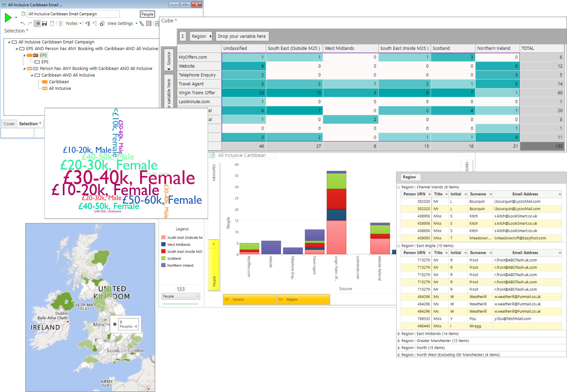Run the selection with the green play button
567x392 pixels.
click(x=8, y=18)
